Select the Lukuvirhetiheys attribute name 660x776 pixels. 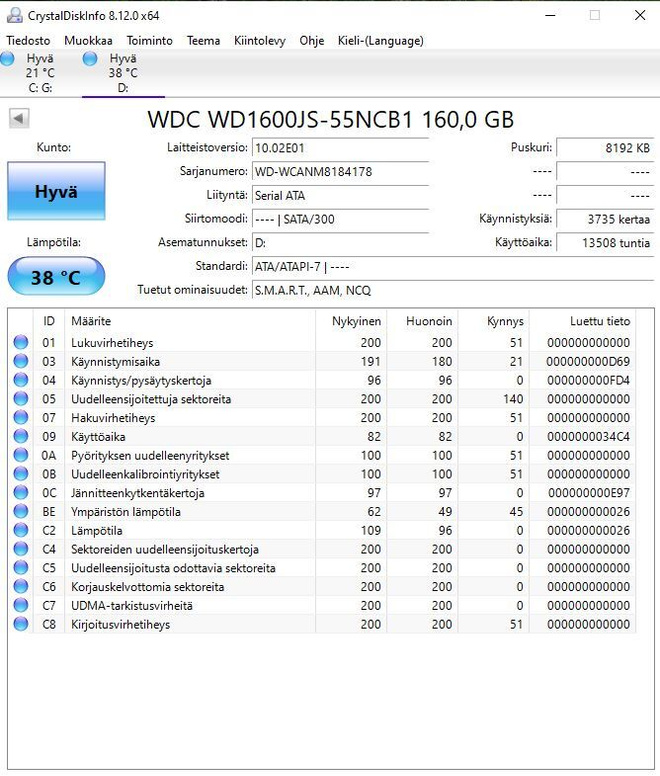coord(112,343)
